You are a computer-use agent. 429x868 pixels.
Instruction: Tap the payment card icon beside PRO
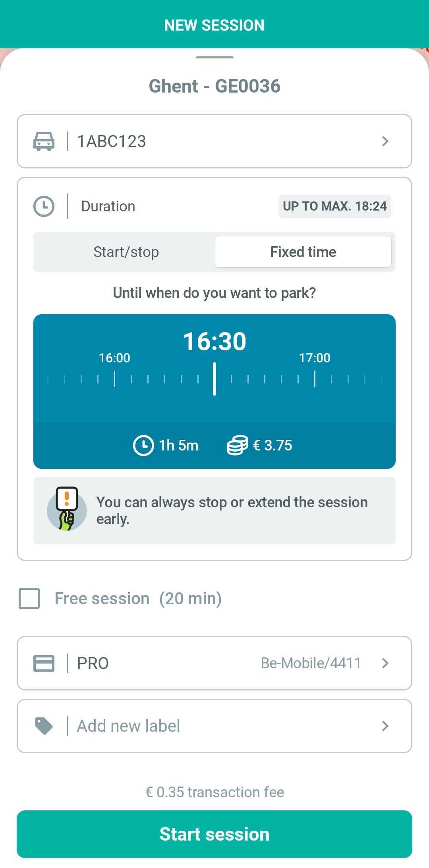(44, 663)
